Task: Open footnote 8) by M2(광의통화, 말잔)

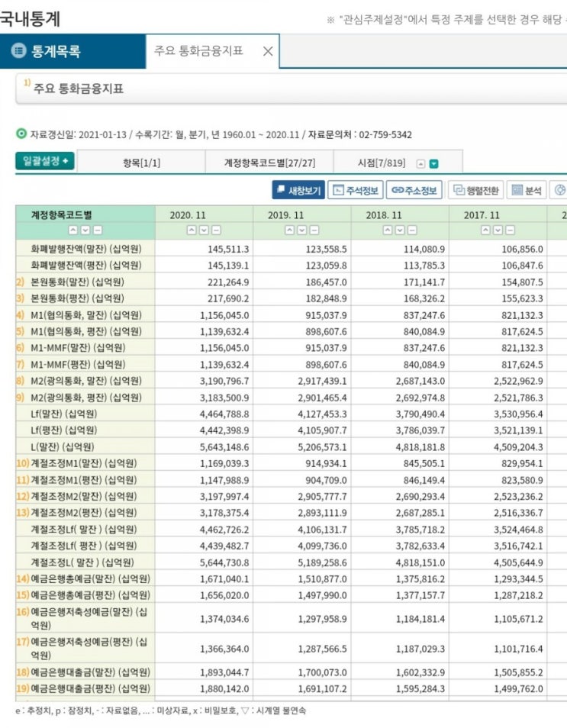Action: pos(20,381)
